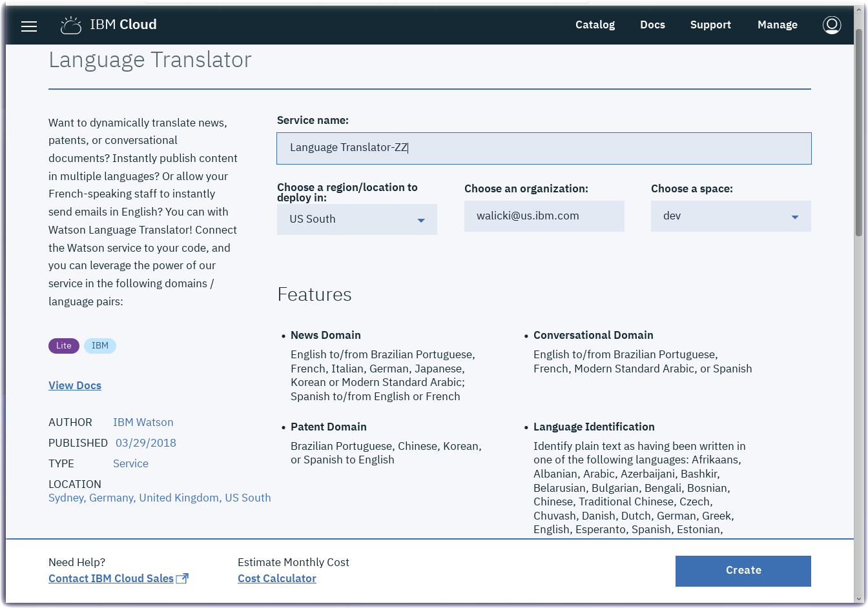Select the IBM tag
Image resolution: width=868 pixels, height=608 pixels.
pyautogui.click(x=100, y=346)
